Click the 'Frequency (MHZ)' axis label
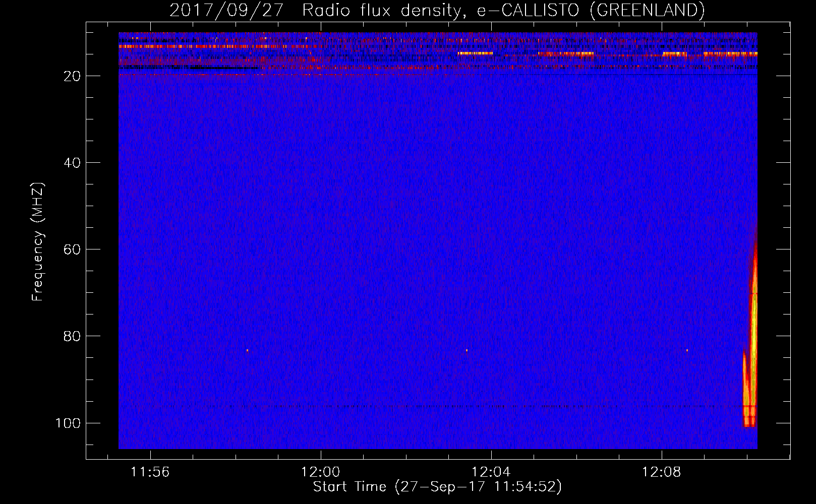The height and width of the screenshot is (504, 816). [x=38, y=242]
